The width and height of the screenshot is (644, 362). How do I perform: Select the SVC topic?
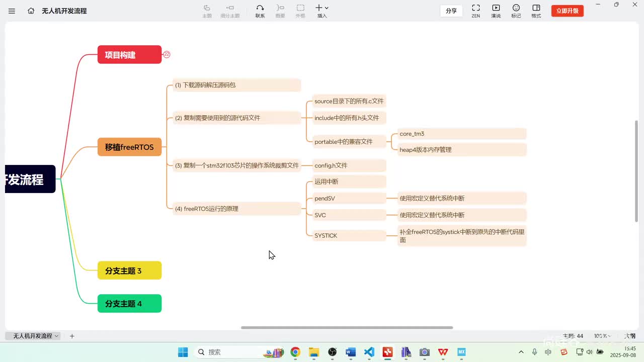click(x=349, y=215)
